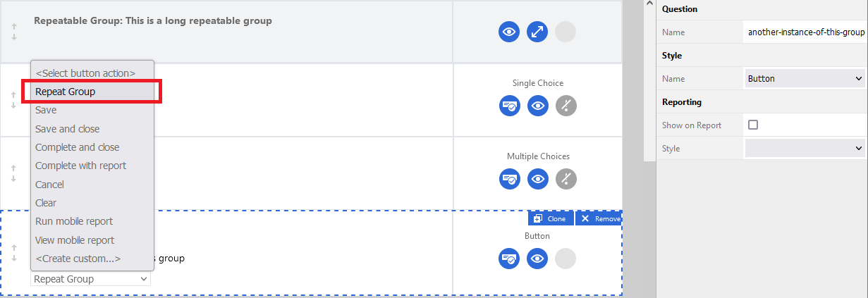Toggle visibility eye for Repeatable Group
Image resolution: width=868 pixels, height=298 pixels.
point(510,32)
